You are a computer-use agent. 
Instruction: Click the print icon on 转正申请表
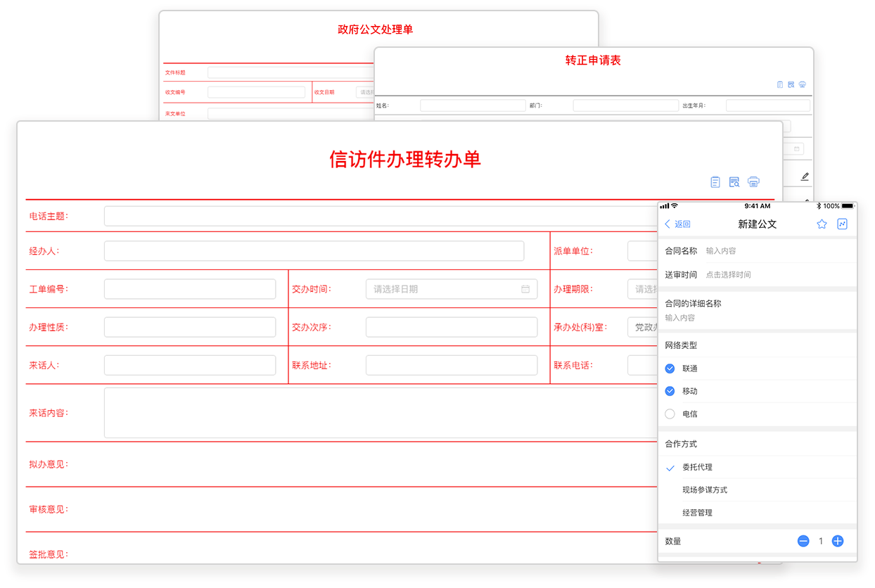point(803,84)
